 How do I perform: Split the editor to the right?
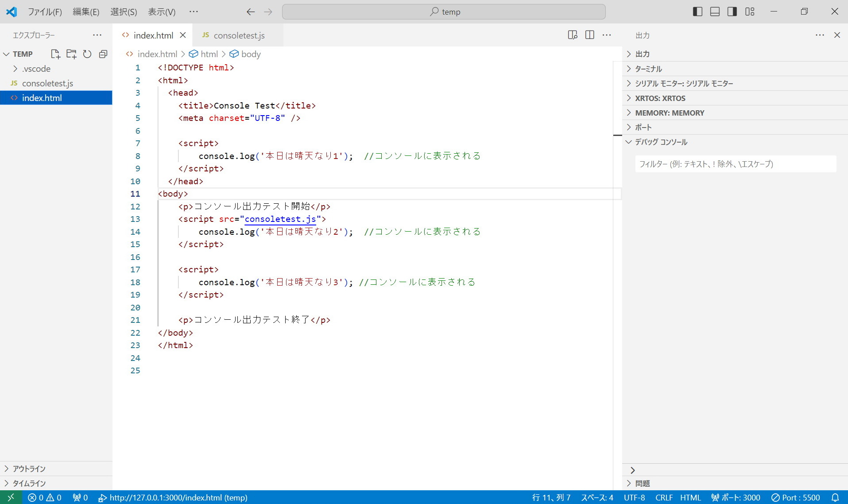point(590,35)
